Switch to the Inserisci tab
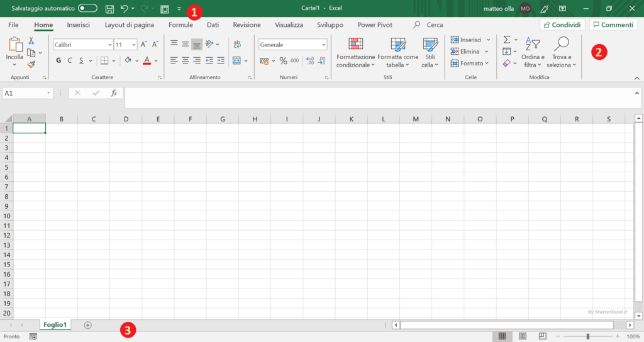The width and height of the screenshot is (644, 342). [x=79, y=25]
